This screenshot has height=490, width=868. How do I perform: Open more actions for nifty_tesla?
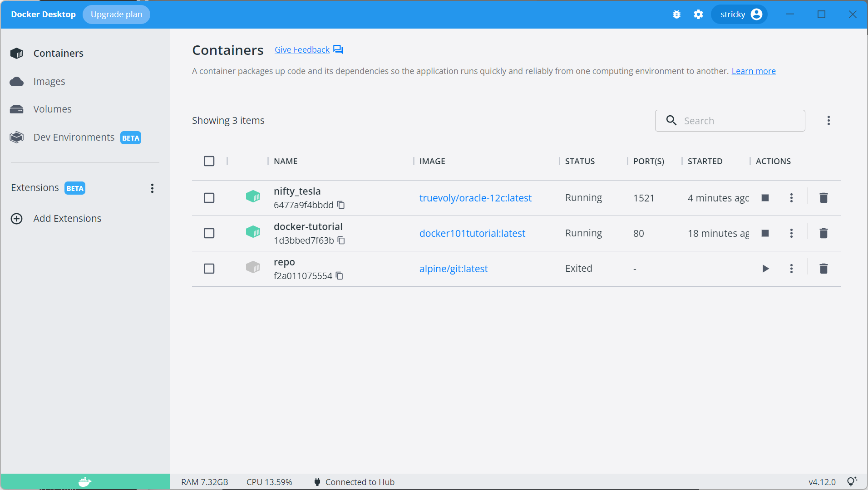tap(791, 198)
